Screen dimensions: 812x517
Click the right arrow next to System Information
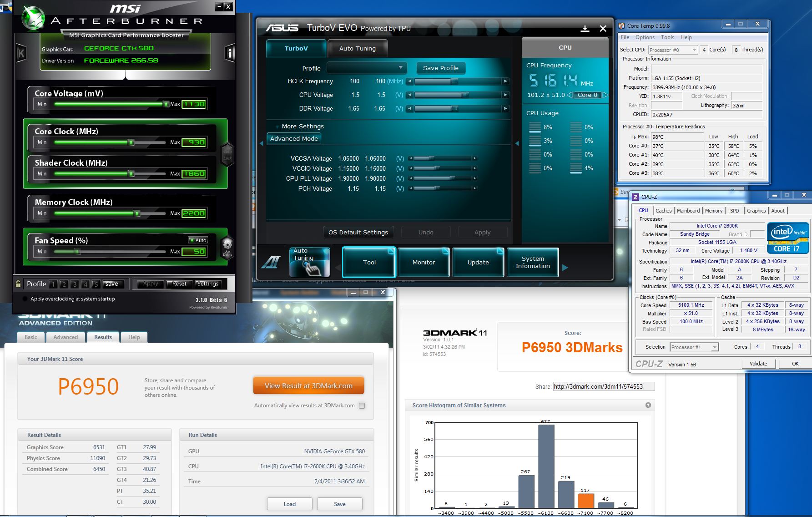(565, 268)
